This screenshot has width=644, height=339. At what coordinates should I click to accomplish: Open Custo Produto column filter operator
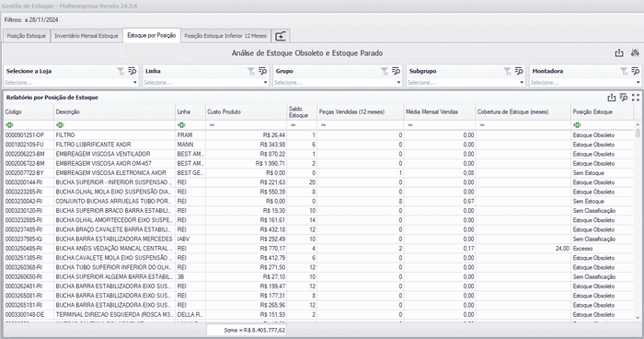click(212, 125)
